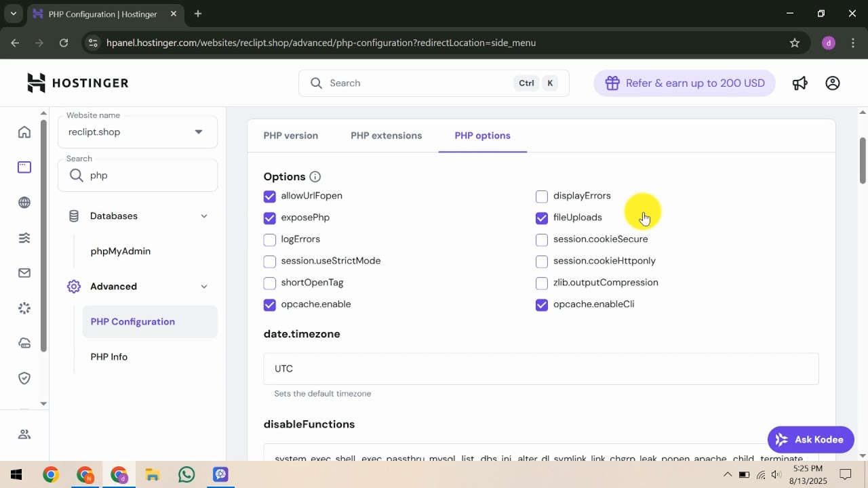Switch to the PHP extensions tab
868x488 pixels.
[387, 136]
